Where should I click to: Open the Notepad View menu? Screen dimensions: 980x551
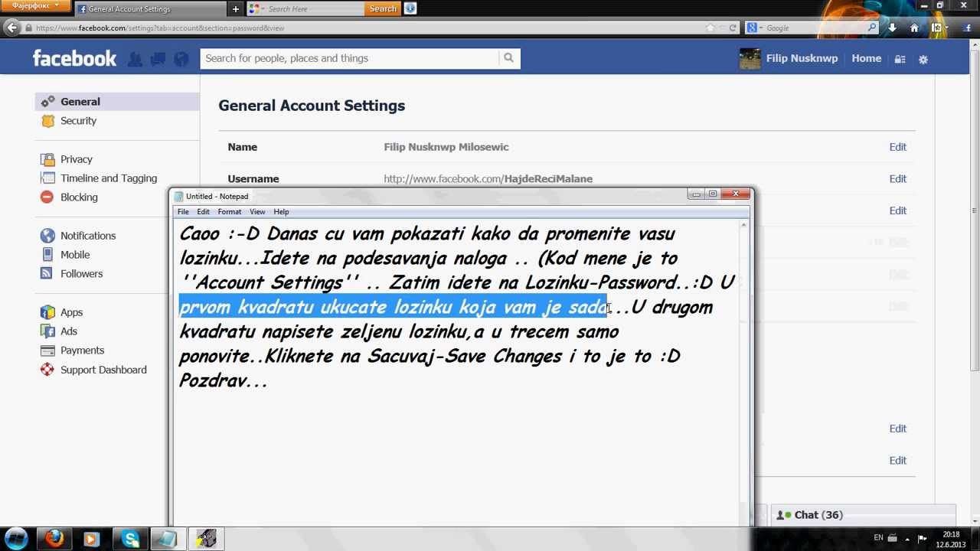coord(257,212)
